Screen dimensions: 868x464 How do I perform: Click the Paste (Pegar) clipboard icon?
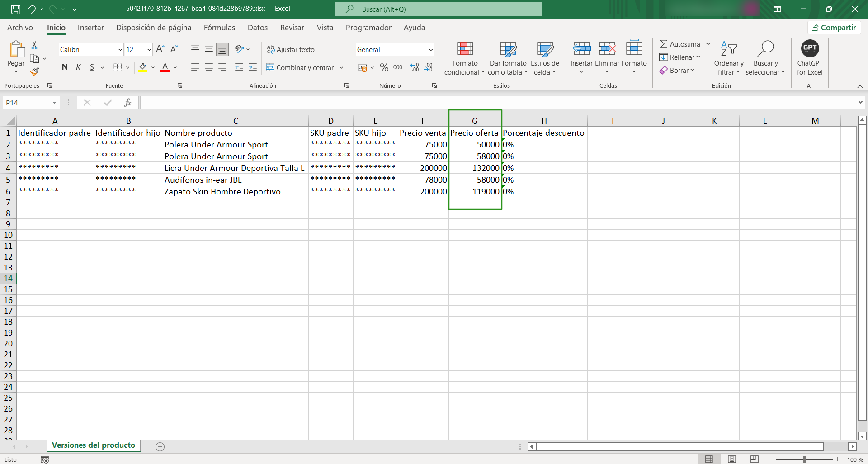coord(16,49)
